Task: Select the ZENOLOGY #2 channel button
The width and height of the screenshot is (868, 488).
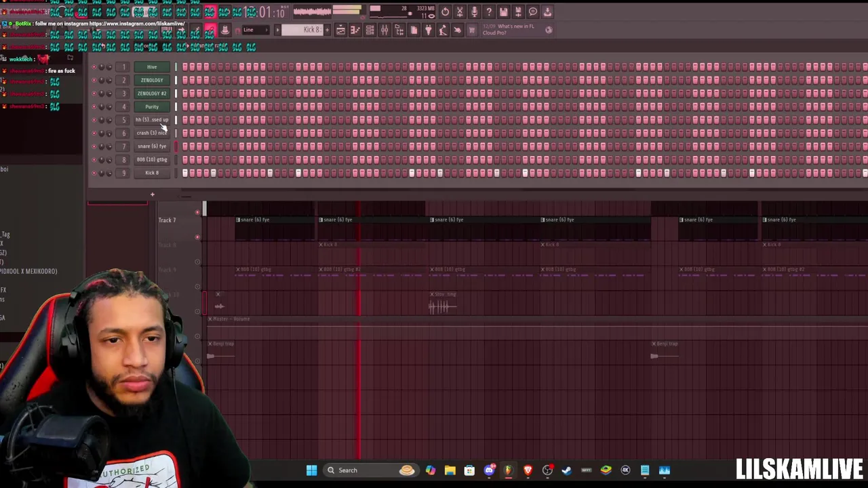Action: pos(152,94)
